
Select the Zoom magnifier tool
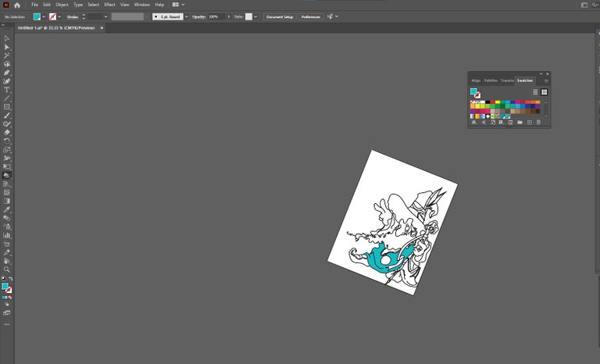[6, 269]
